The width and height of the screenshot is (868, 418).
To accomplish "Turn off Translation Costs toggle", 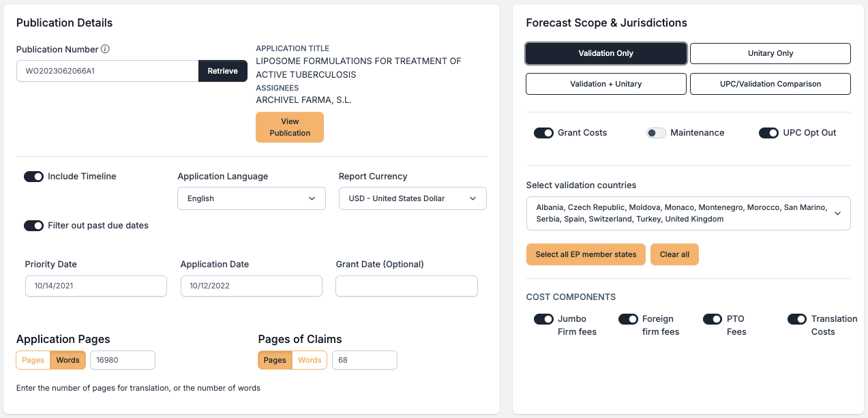I will tap(797, 319).
